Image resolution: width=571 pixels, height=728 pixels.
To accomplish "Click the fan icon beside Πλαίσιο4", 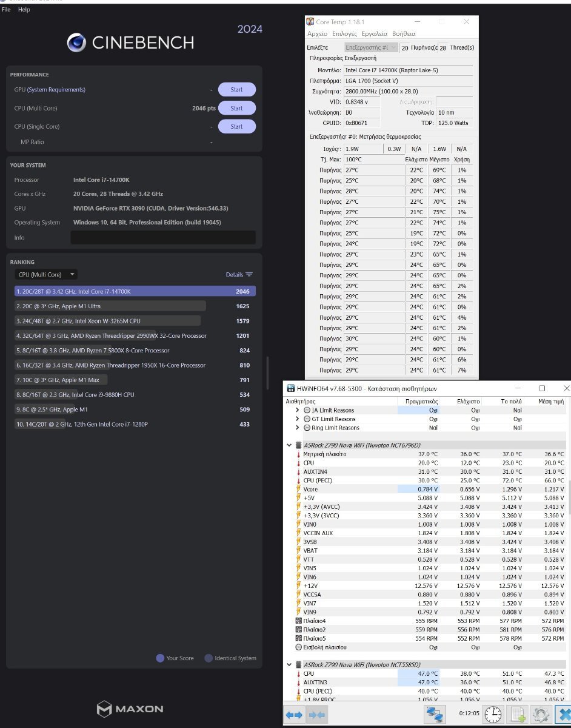I will pos(298,621).
